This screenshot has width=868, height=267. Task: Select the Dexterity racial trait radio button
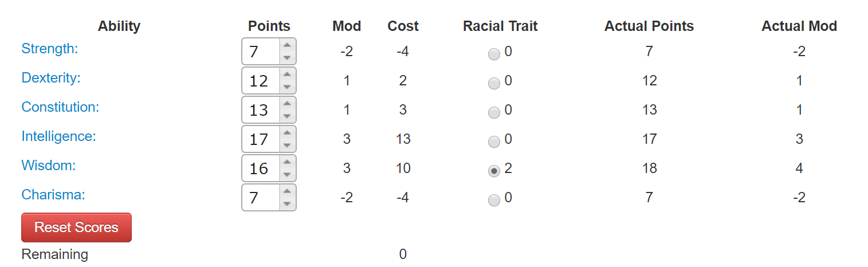(x=494, y=83)
